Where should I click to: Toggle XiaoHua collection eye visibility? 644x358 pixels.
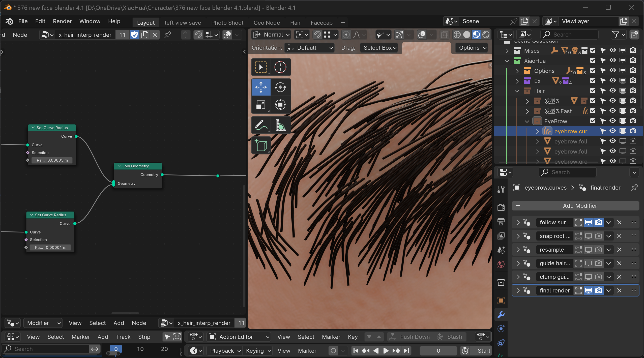pos(612,61)
